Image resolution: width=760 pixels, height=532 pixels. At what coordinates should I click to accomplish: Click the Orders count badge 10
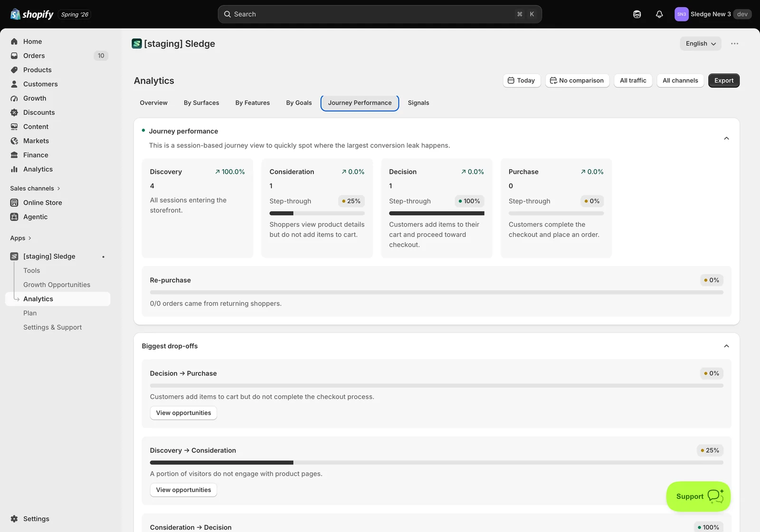(101, 56)
